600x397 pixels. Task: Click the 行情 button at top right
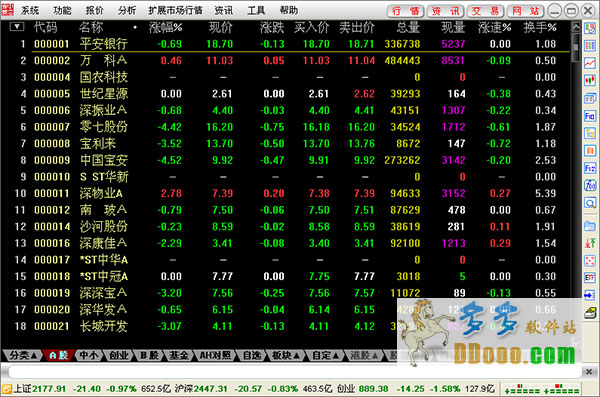[x=405, y=11]
